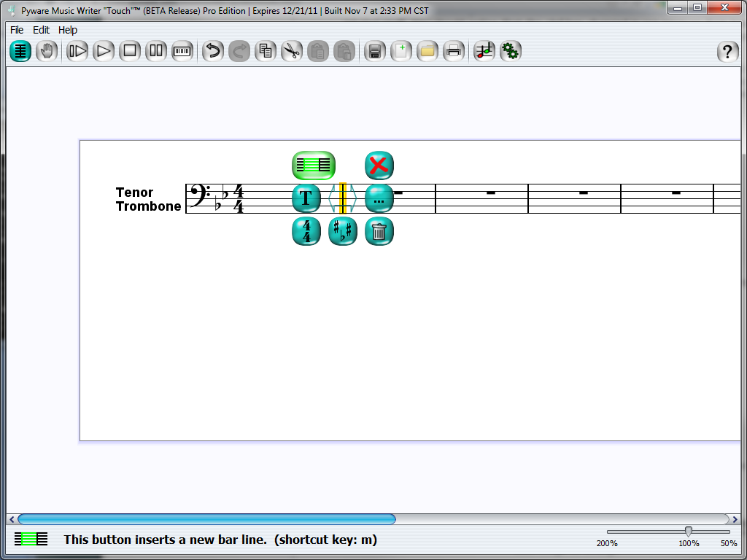This screenshot has width=747, height=560.
Task: Open the File menu
Action: point(17,30)
